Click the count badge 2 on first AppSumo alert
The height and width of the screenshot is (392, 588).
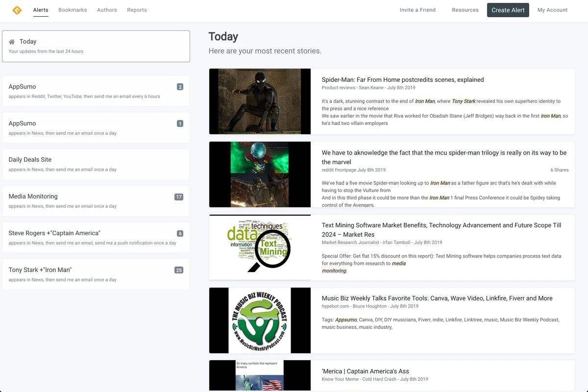click(x=180, y=87)
